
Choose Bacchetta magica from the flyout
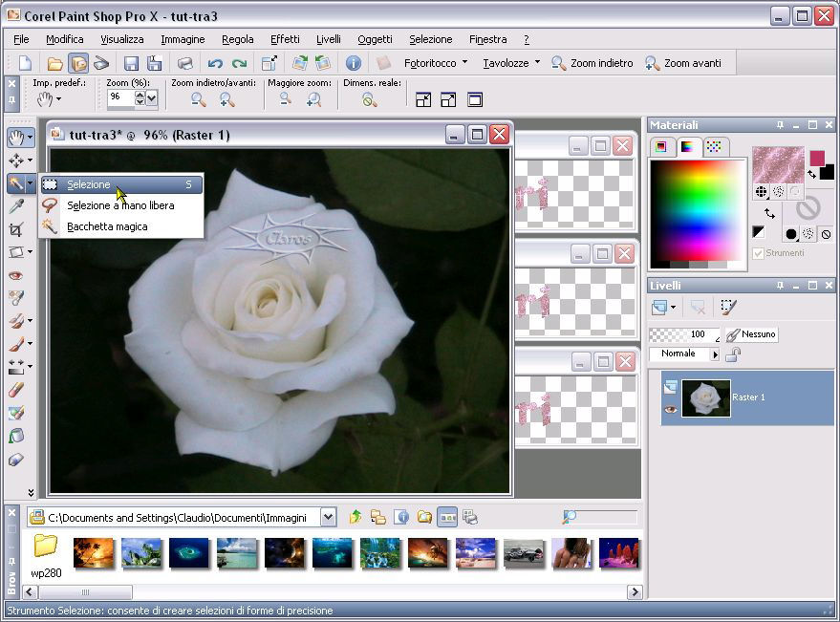(107, 226)
